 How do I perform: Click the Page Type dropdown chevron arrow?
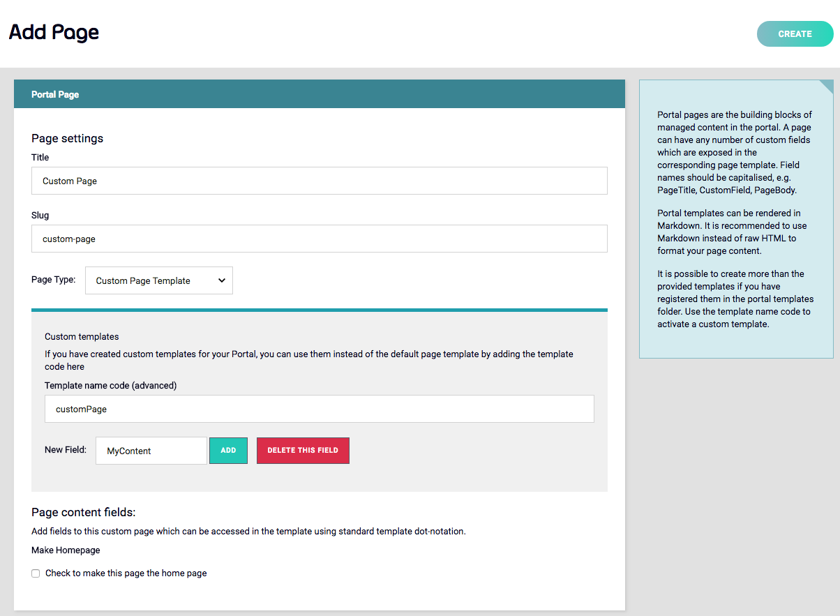pyautogui.click(x=222, y=280)
